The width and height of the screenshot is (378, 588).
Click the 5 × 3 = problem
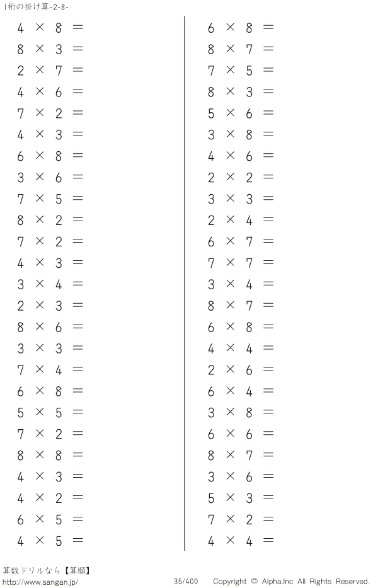(241, 498)
